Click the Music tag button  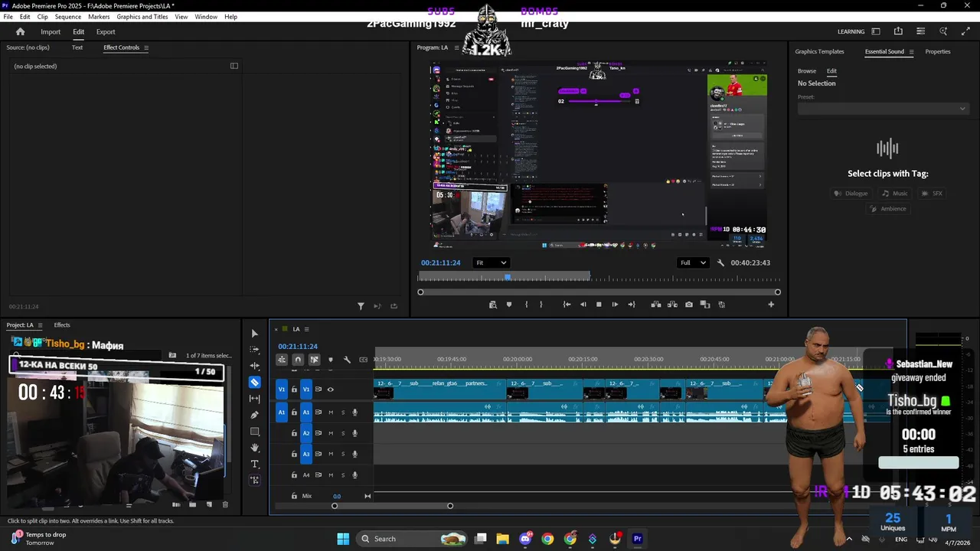pos(895,194)
